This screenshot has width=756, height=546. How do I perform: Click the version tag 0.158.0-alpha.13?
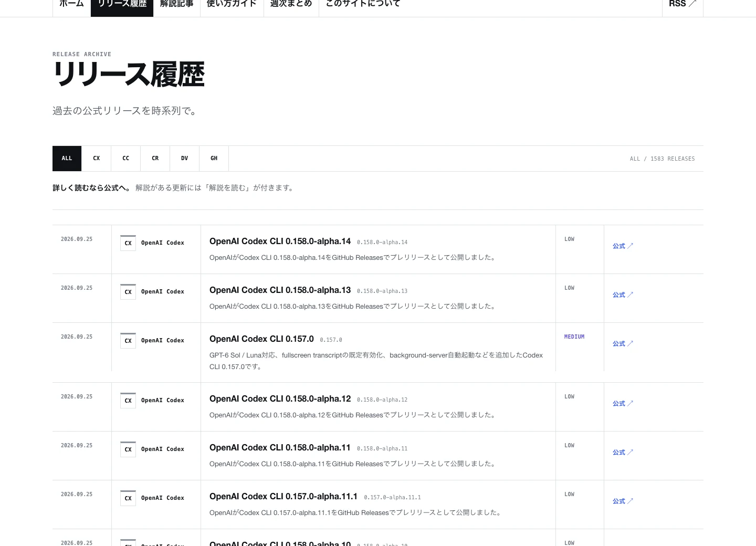pos(382,291)
